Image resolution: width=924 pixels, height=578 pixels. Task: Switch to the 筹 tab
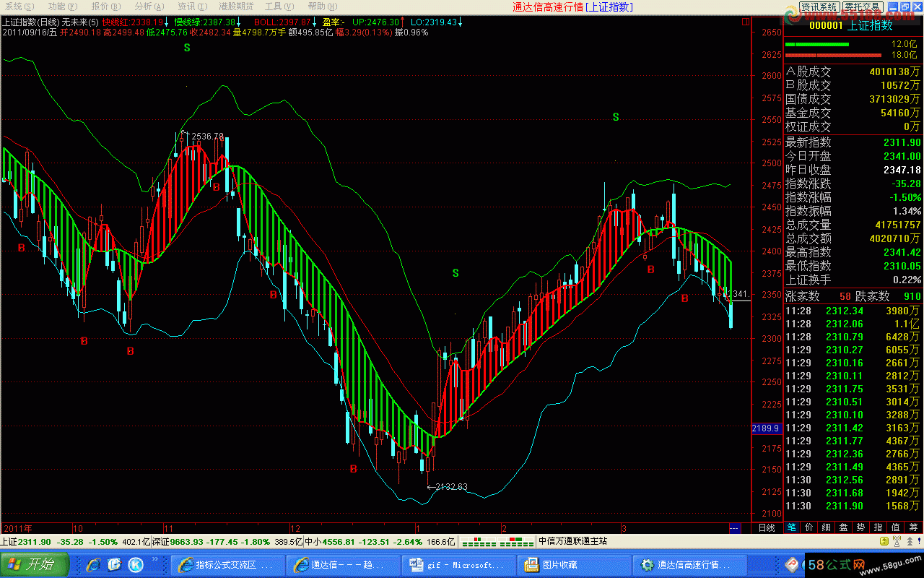coord(913,527)
